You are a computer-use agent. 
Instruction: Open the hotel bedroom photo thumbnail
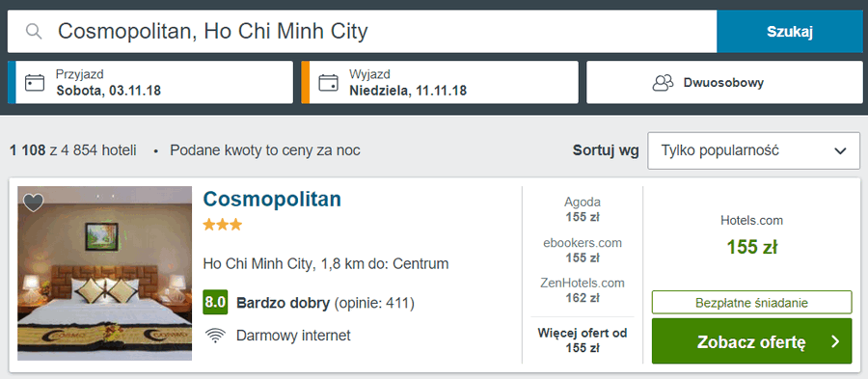(104, 273)
